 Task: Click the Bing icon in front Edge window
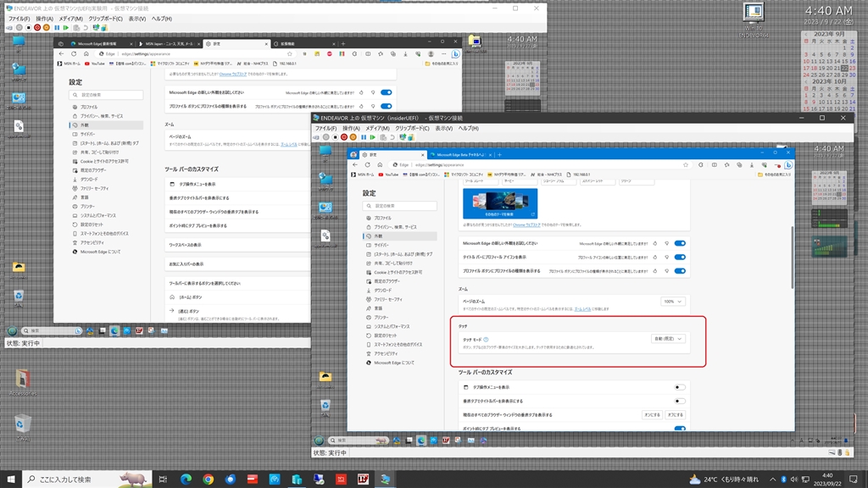(787, 164)
